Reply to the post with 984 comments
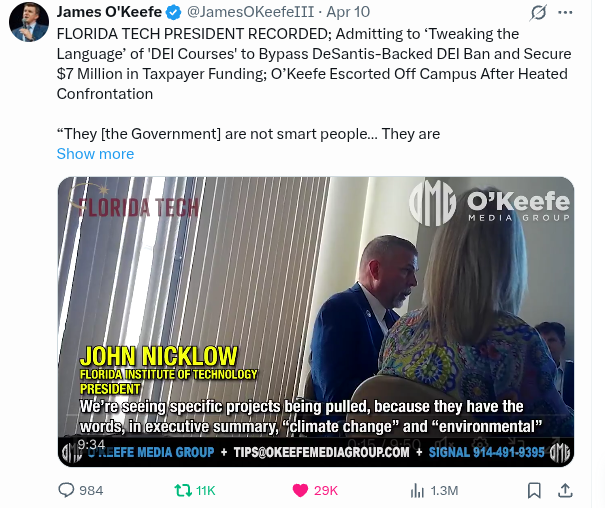 coord(81,490)
